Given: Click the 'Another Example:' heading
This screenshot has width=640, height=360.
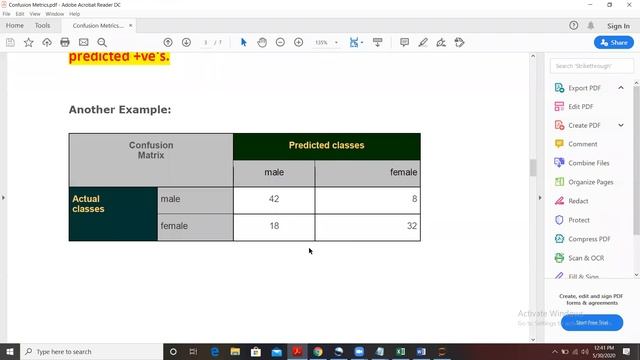Looking at the screenshot, I should [120, 109].
